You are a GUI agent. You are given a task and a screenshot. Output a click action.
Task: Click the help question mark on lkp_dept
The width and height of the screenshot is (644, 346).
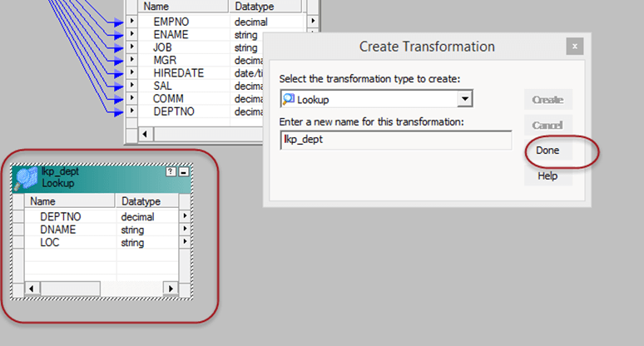click(171, 171)
